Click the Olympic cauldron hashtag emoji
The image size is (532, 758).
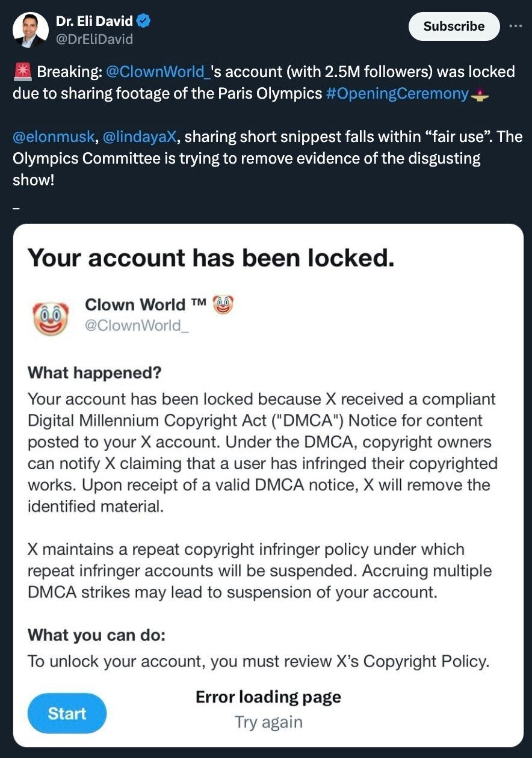pyautogui.click(x=479, y=93)
